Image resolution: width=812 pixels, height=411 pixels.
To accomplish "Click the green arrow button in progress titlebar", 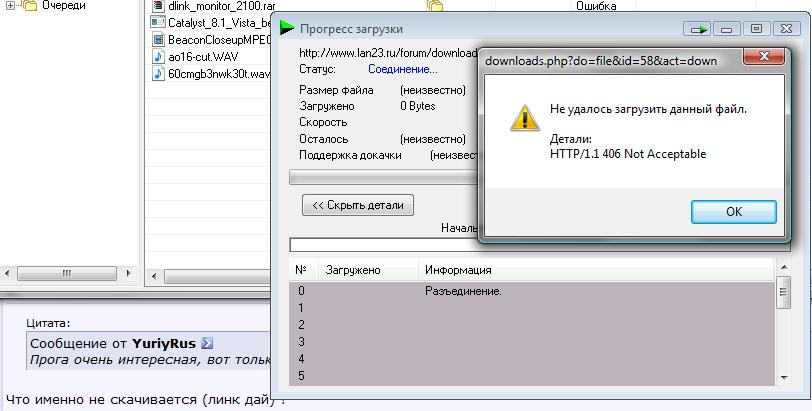I will pyautogui.click(x=698, y=30).
